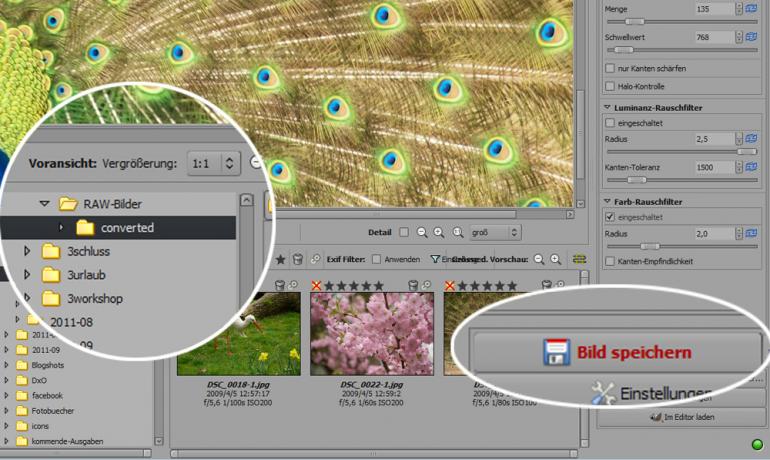Zoom in icon beside Detail checkbox

(x=439, y=232)
